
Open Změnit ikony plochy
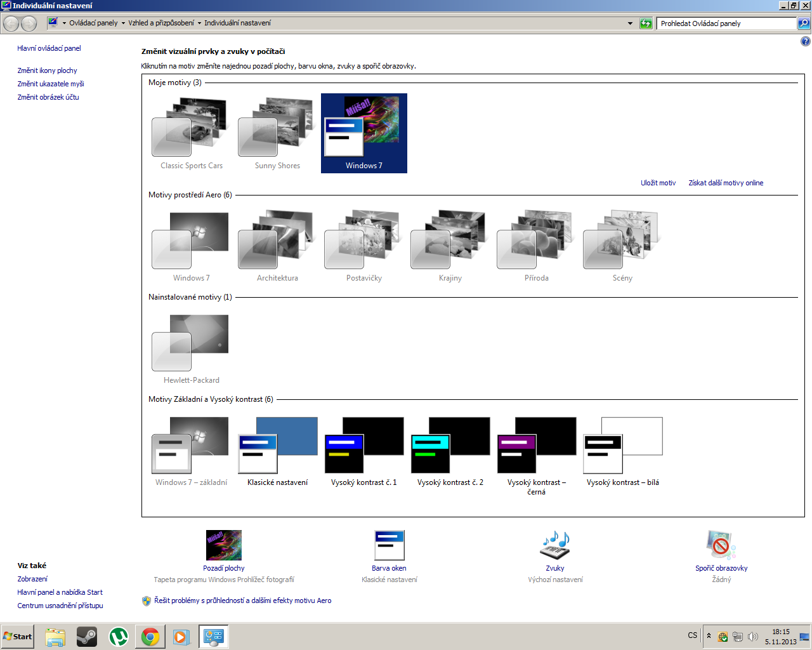point(47,70)
